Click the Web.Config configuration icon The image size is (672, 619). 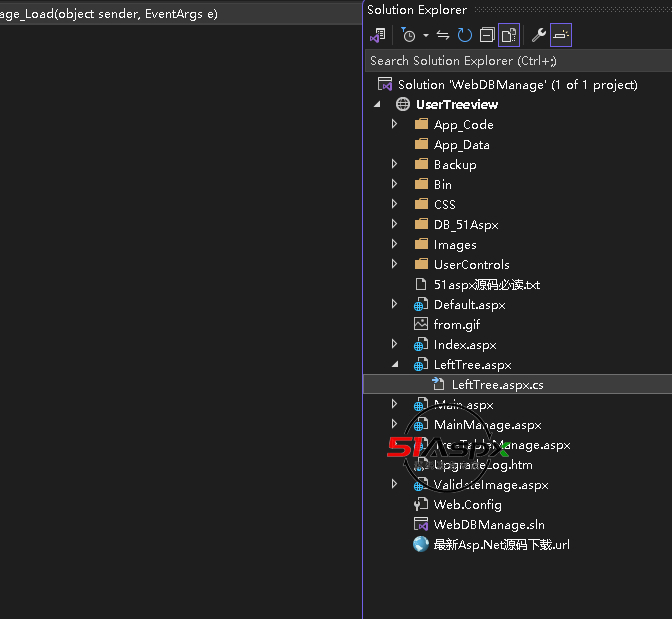421,505
